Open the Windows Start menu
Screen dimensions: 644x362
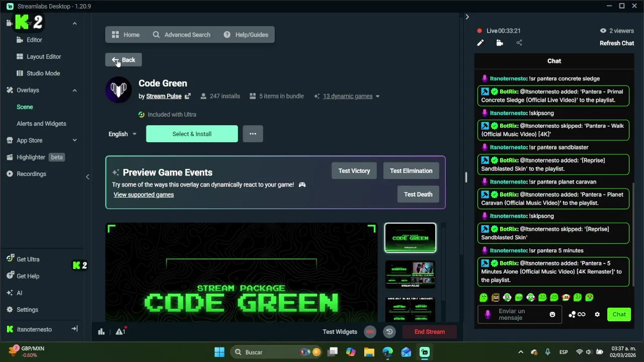(x=219, y=352)
